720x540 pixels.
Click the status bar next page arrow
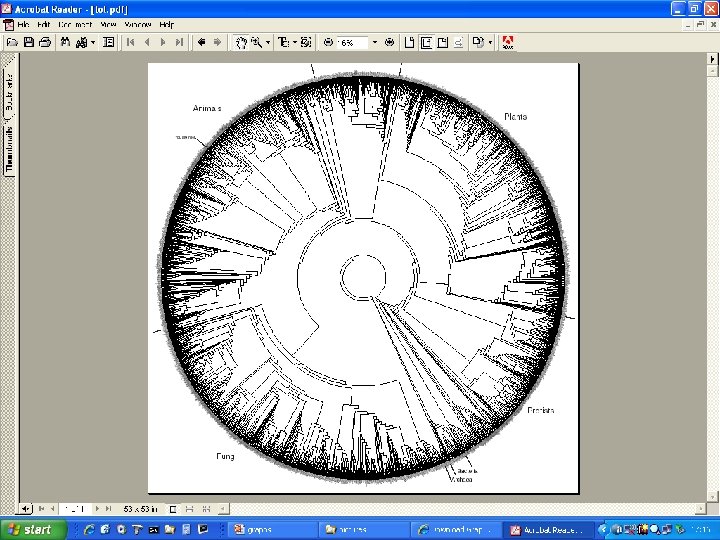tap(97, 508)
